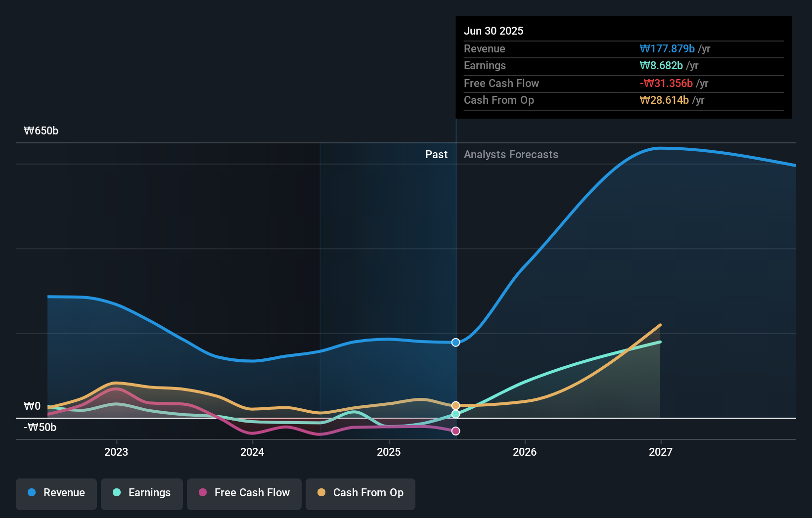Image resolution: width=812 pixels, height=518 pixels.
Task: Click the blue Revenue marker on the chart
Action: coord(455,342)
